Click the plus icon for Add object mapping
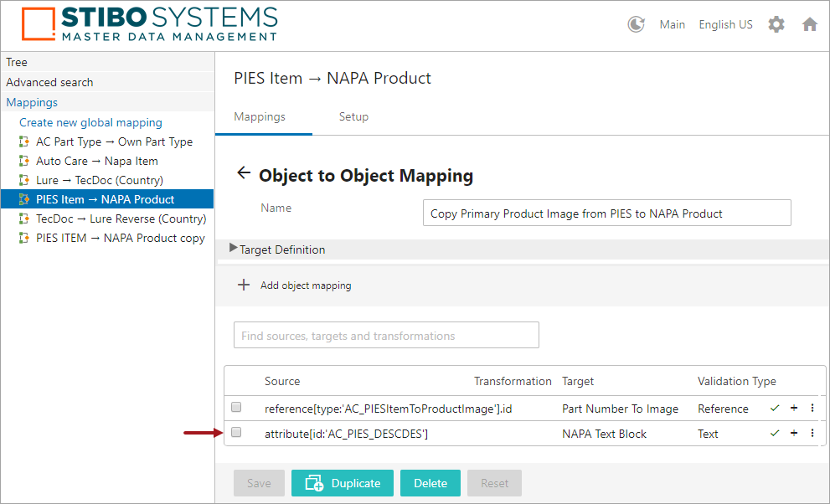This screenshot has height=504, width=830. (244, 285)
